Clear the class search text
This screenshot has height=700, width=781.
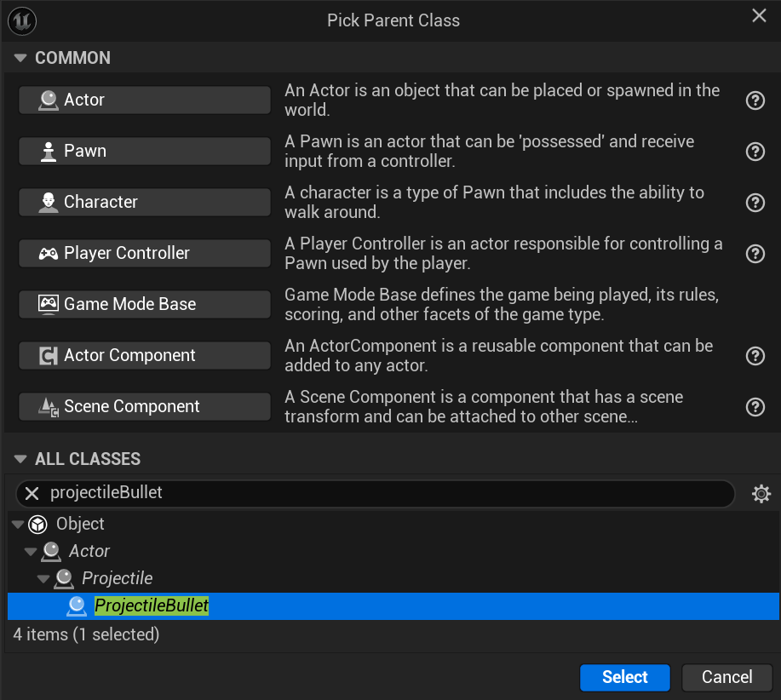[32, 493]
